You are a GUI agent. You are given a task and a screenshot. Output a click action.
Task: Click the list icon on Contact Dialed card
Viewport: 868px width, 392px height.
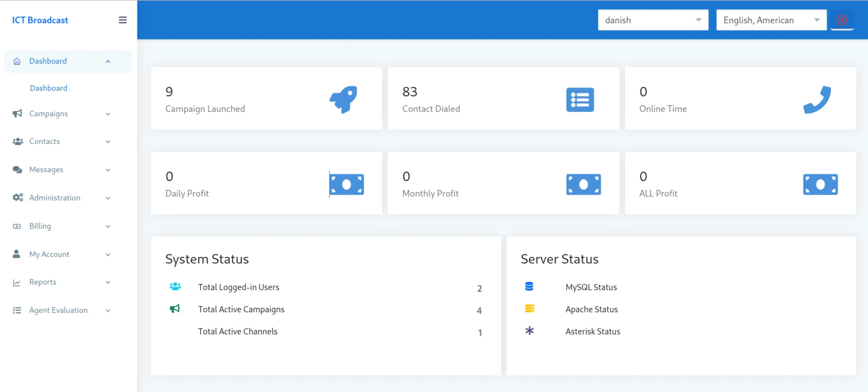(x=580, y=100)
